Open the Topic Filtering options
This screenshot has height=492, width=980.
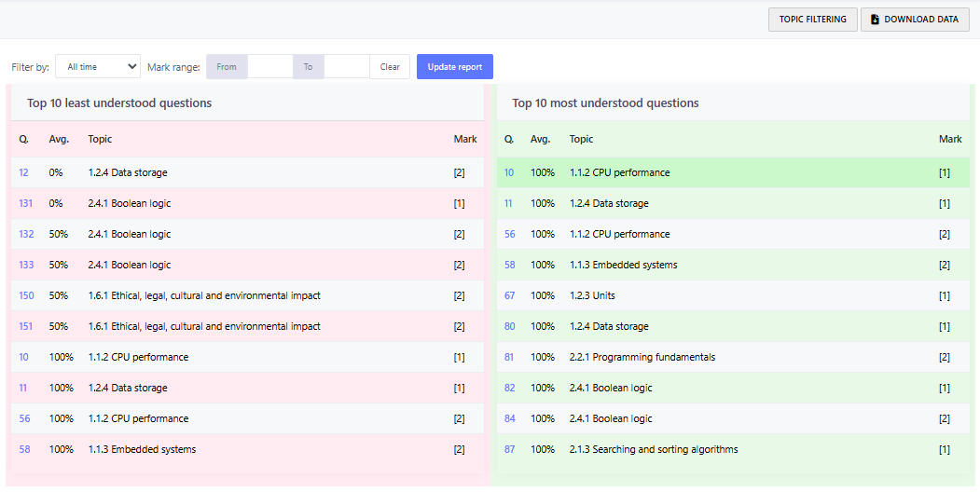(812, 20)
